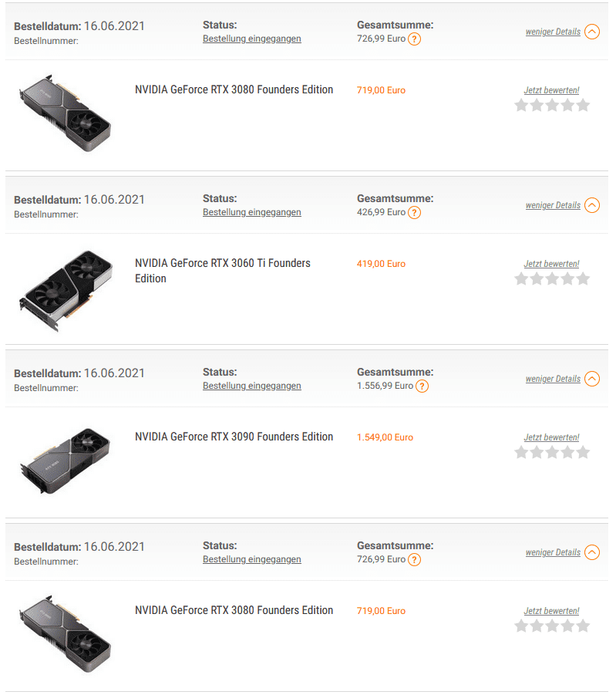
Task: Click the "NVIDIA GeForce RTX 3090 Founders Edition" product name
Action: [x=234, y=437]
